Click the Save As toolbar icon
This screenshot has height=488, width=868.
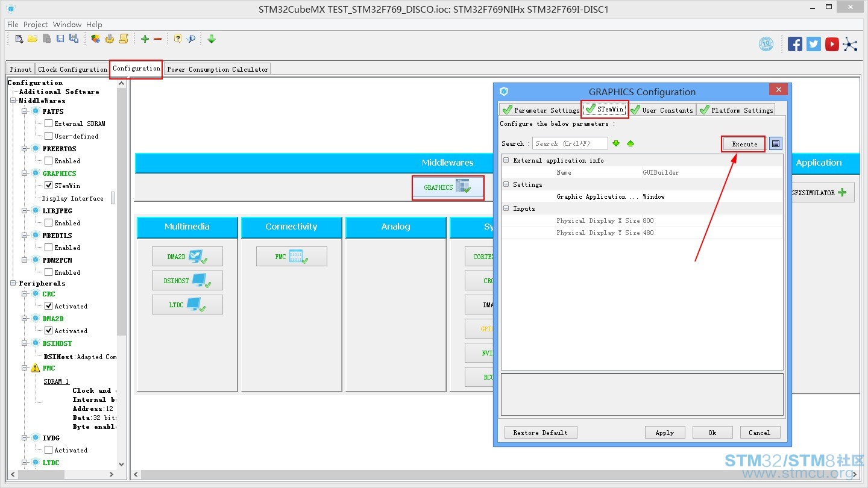coord(74,39)
